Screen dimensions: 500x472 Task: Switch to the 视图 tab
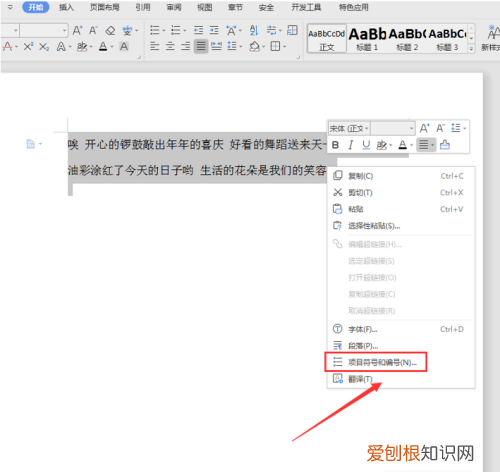[205, 7]
